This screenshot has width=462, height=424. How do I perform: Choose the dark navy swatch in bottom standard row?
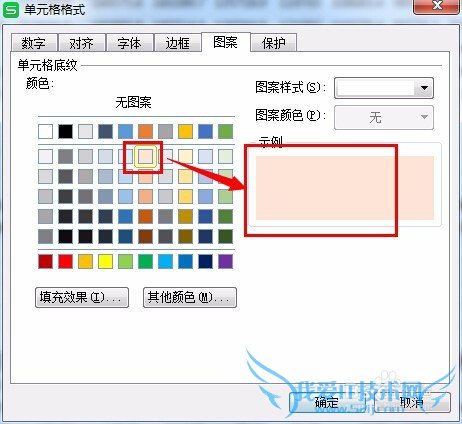click(205, 261)
